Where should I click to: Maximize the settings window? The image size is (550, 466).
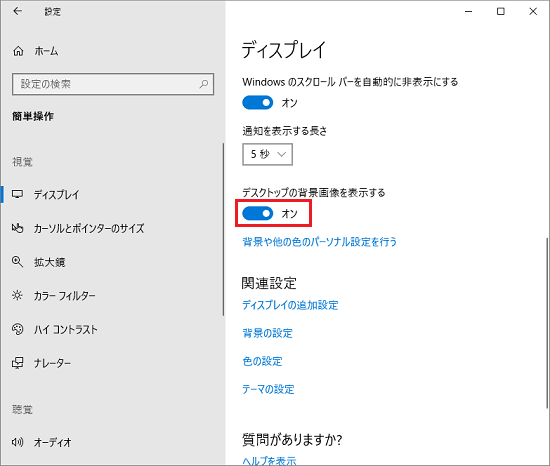click(x=501, y=12)
